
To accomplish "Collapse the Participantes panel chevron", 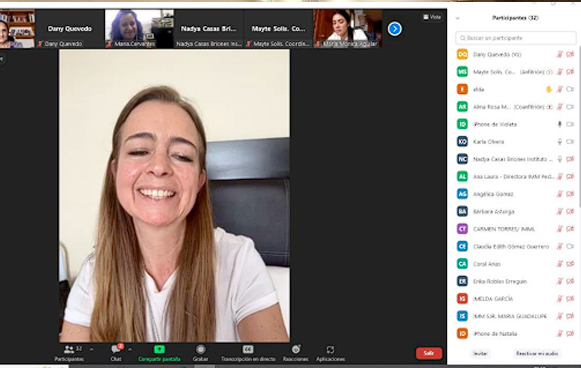I will 457,18.
